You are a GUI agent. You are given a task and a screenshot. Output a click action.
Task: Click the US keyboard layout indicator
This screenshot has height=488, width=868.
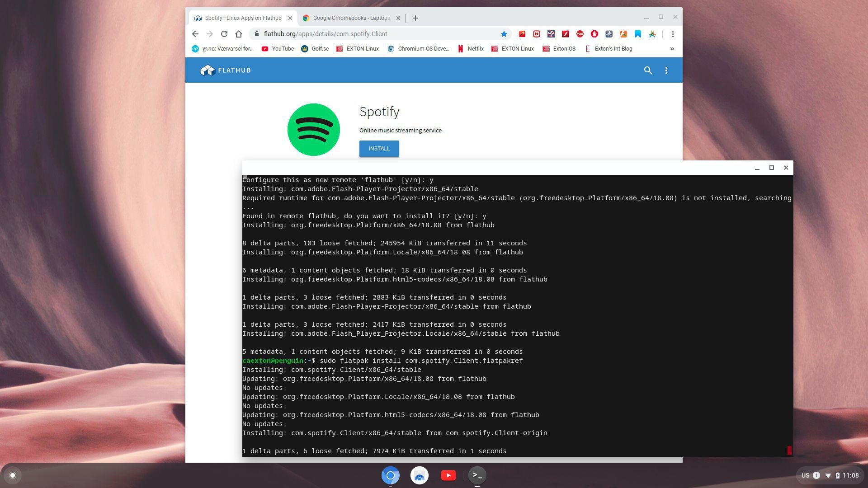805,475
